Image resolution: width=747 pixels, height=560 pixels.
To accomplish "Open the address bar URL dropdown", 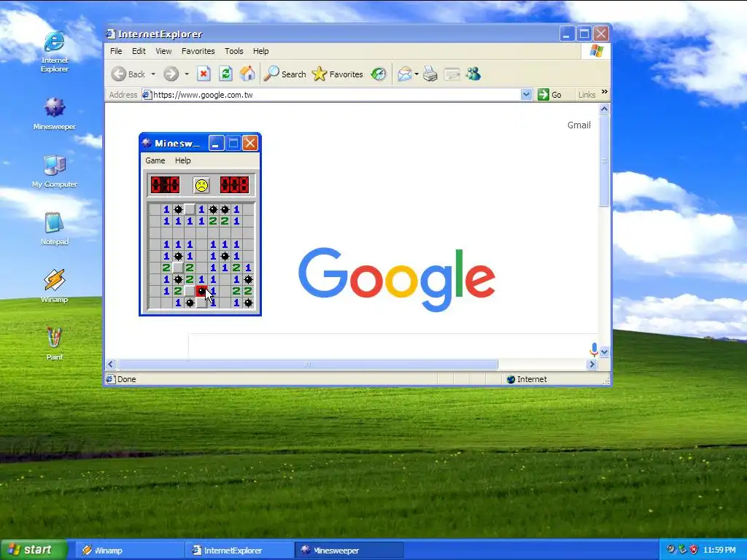I will coord(526,94).
